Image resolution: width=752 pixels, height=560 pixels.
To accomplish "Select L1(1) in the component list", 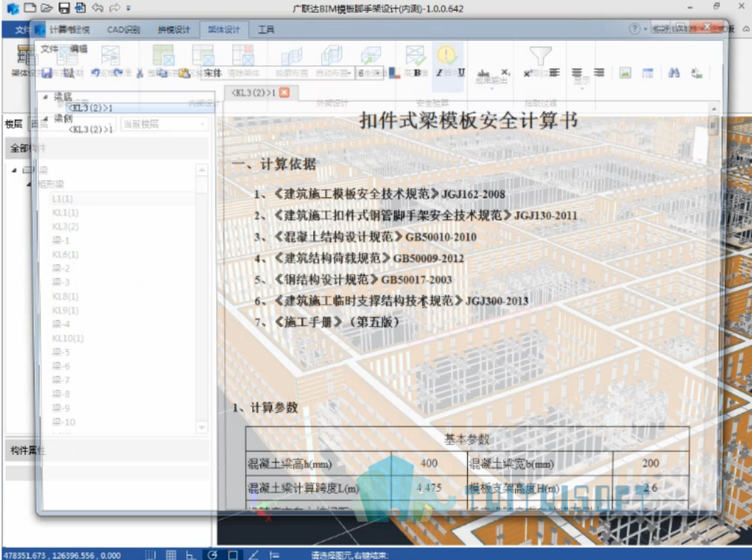I will (x=62, y=199).
